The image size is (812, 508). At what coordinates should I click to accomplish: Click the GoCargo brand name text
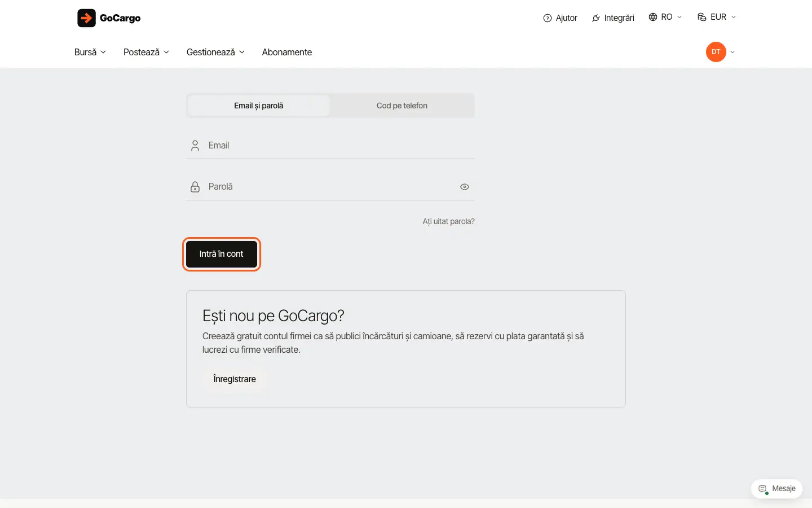point(120,18)
